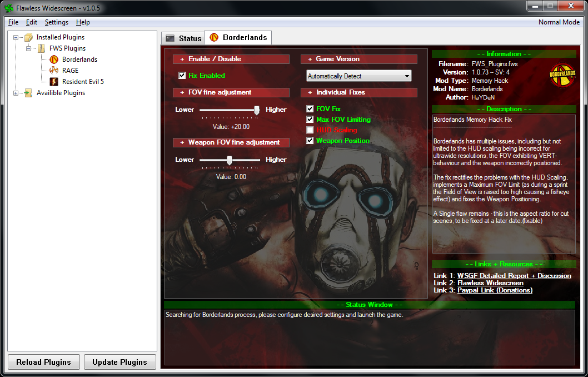Close the Flawless Widescreen window
588x377 pixels.
click(571, 6)
